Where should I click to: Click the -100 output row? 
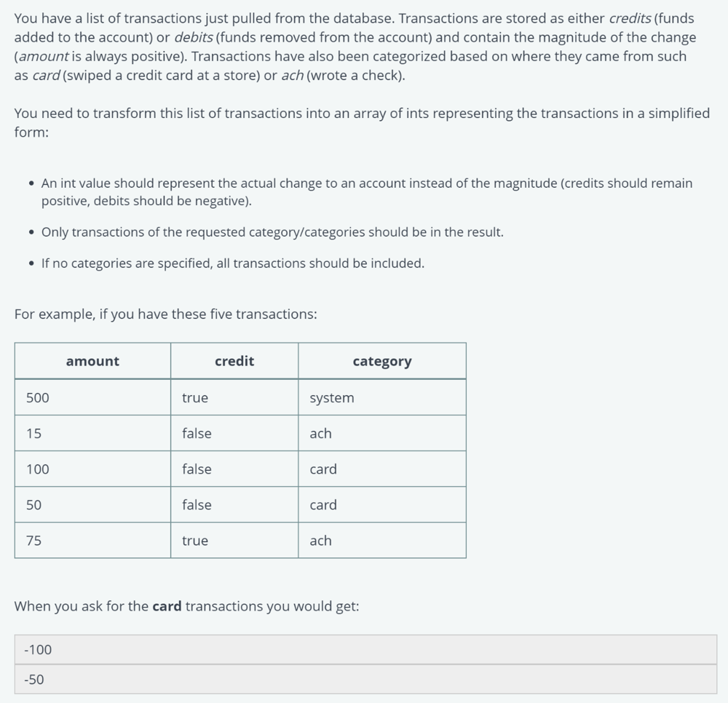pos(365,650)
